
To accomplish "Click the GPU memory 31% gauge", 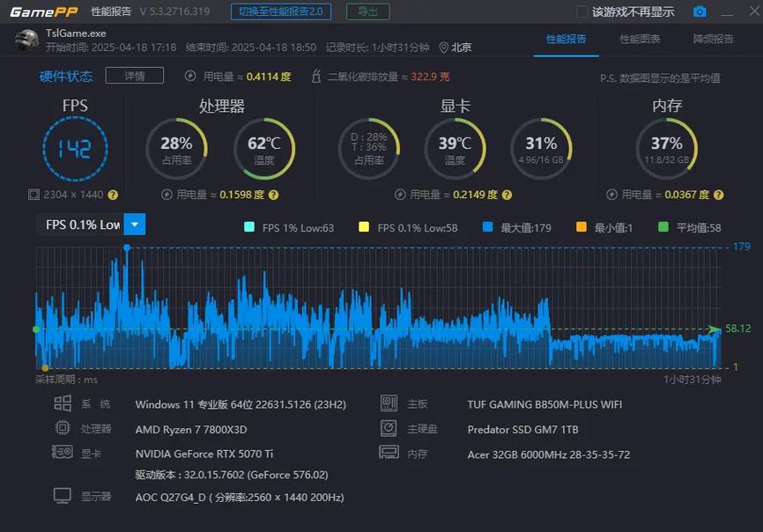I will point(541,149).
